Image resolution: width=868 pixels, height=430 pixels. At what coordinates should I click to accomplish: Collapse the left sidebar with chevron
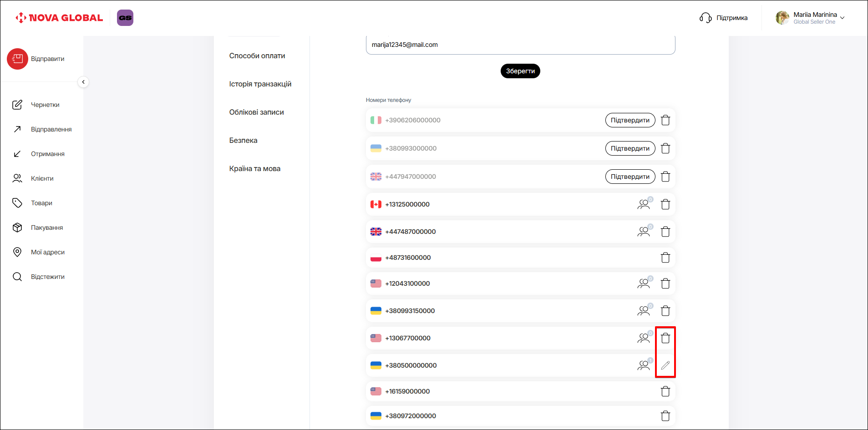83,82
